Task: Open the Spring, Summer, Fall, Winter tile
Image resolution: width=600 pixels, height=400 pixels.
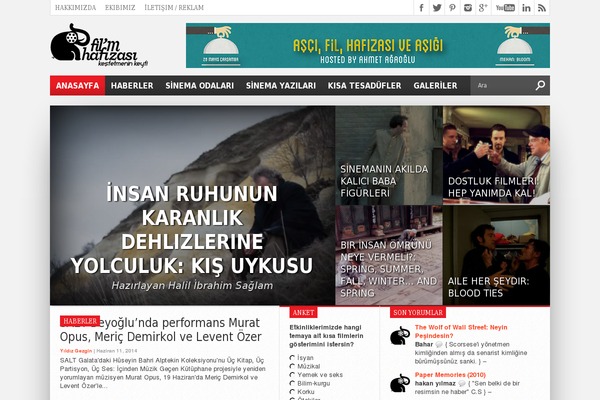Action: tap(389, 255)
